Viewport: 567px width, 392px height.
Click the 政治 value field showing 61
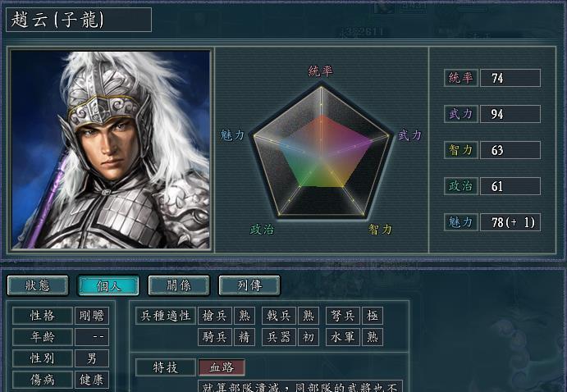[x=510, y=186]
